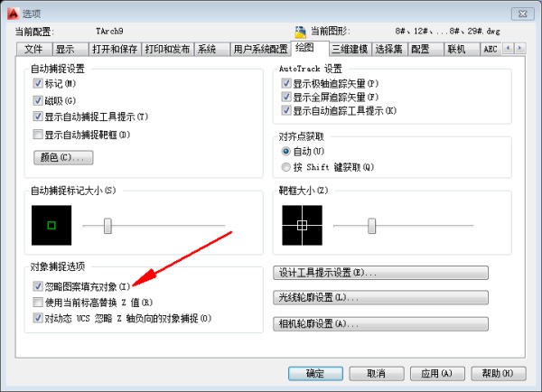Open the 三维建模 tab
This screenshot has width=542, height=392.
click(x=350, y=49)
